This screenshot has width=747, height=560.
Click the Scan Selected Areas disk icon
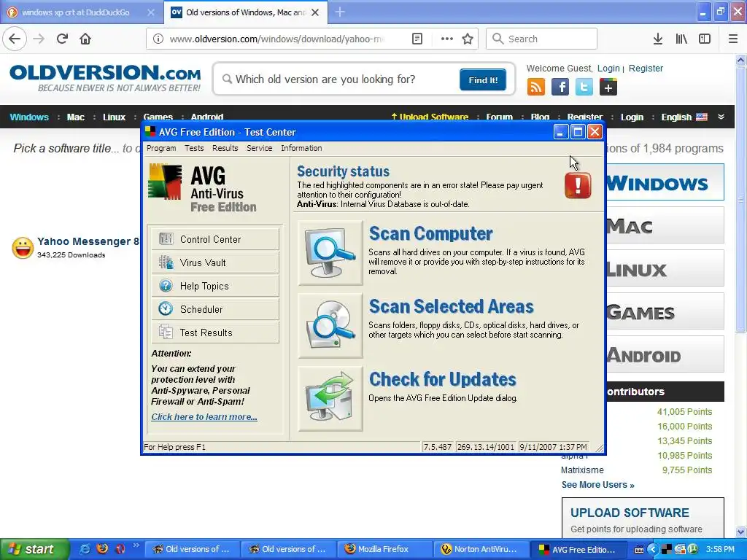(330, 326)
